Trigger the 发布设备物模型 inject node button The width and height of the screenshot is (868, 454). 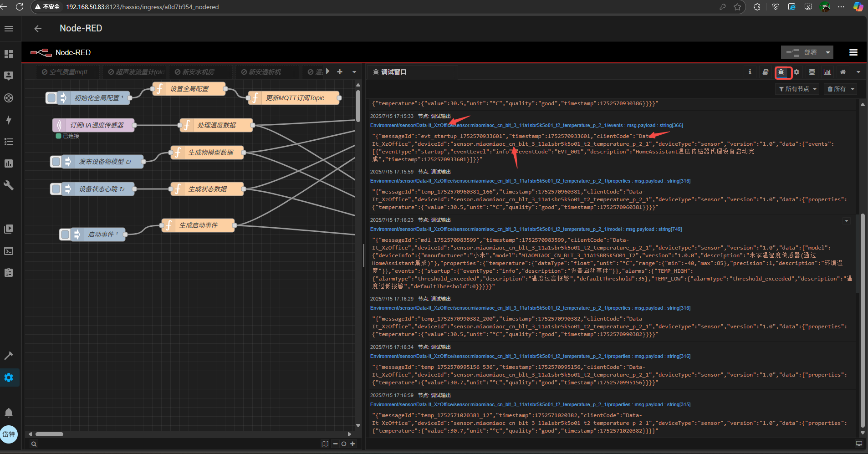point(56,162)
